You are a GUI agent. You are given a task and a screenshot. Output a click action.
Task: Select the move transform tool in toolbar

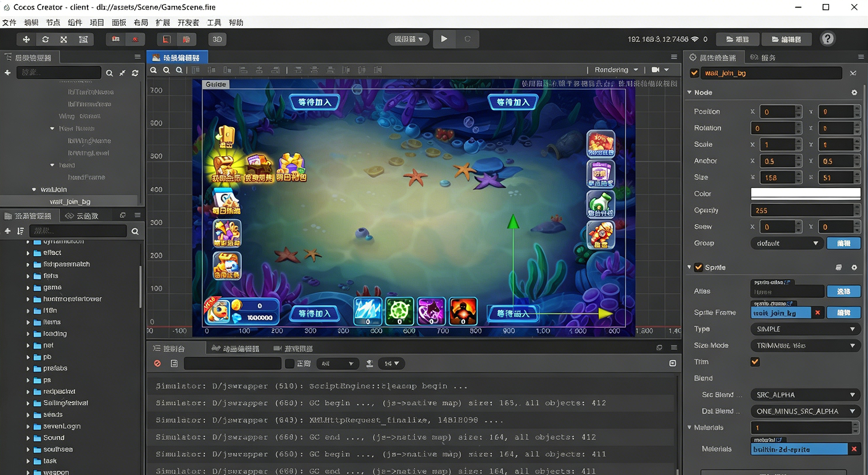[26, 39]
